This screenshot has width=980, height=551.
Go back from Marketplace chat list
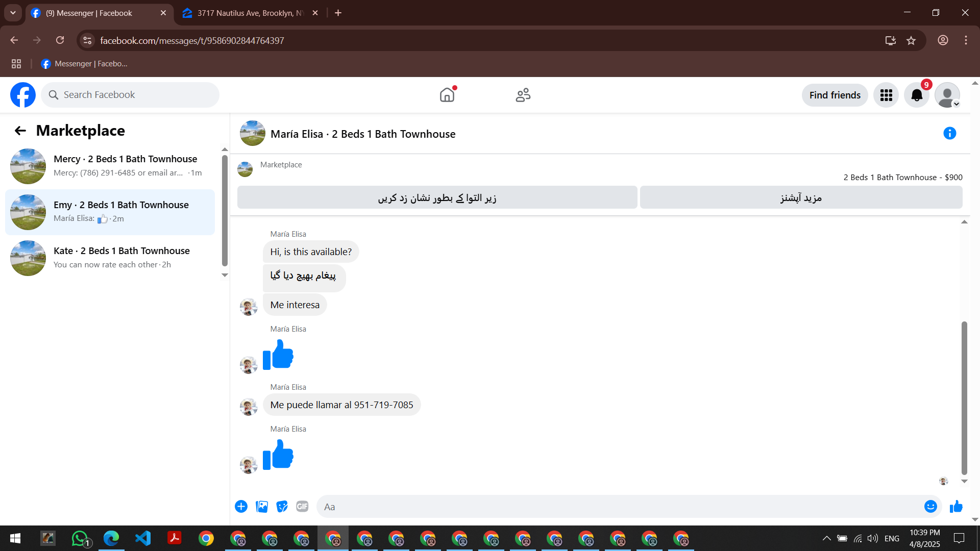pos(20,131)
